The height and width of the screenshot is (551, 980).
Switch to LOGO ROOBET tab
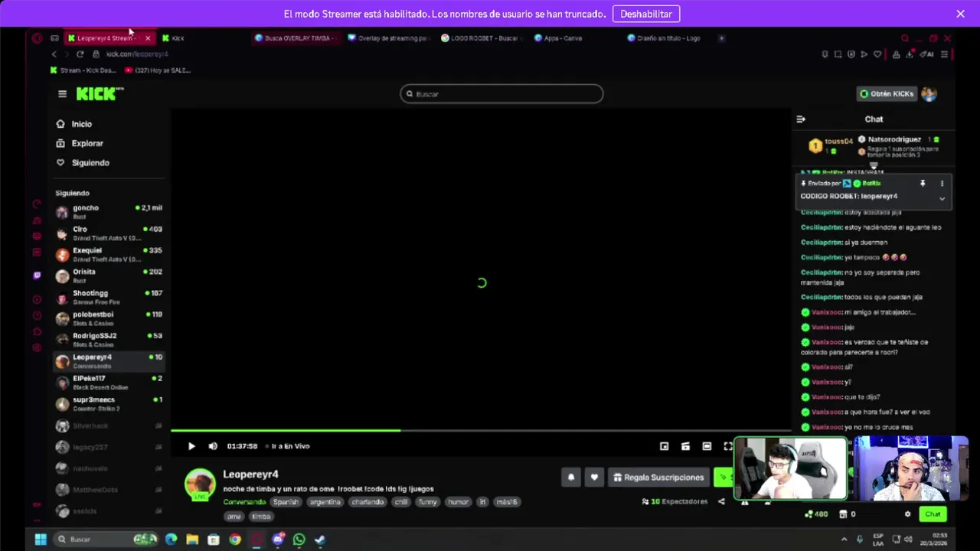tap(482, 38)
